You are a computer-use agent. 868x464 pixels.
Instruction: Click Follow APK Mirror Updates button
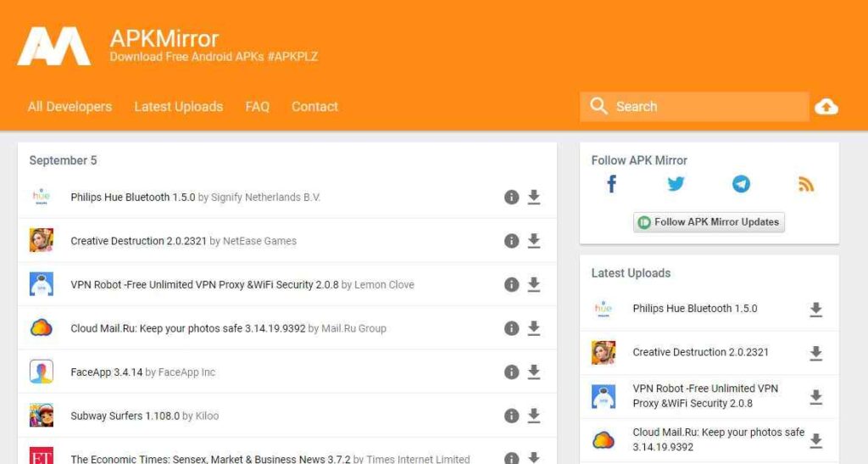(x=709, y=222)
